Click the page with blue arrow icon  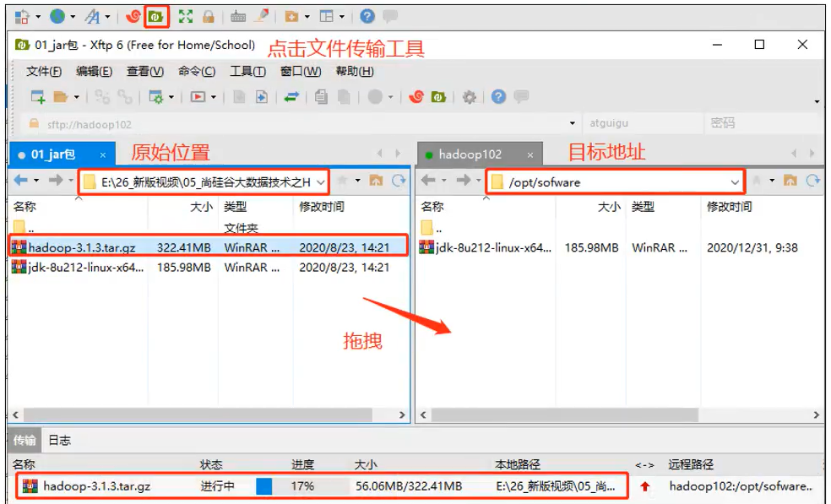point(261,96)
